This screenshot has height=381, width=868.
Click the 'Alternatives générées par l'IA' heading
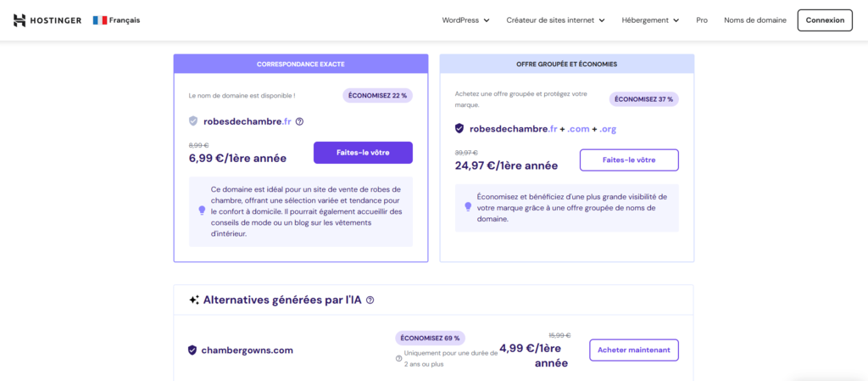pos(282,300)
